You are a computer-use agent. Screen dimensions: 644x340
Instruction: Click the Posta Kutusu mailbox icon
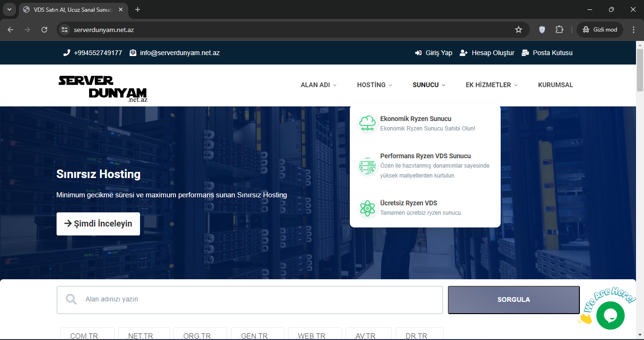(525, 53)
